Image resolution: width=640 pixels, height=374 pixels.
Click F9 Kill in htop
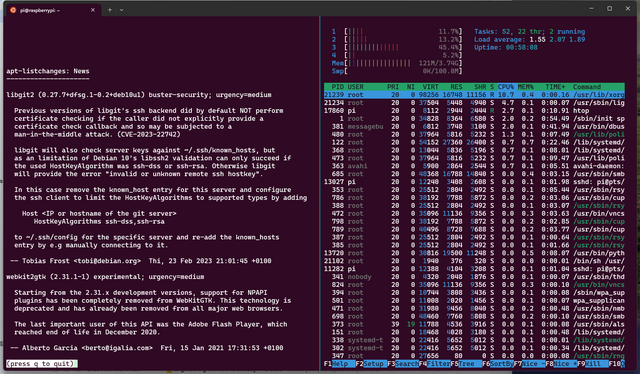pos(593,363)
